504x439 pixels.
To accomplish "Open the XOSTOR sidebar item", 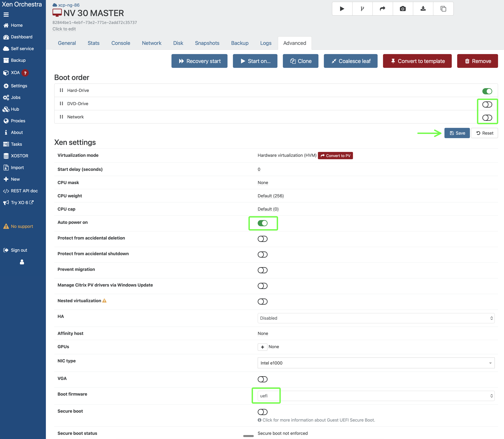I will 19,156.
